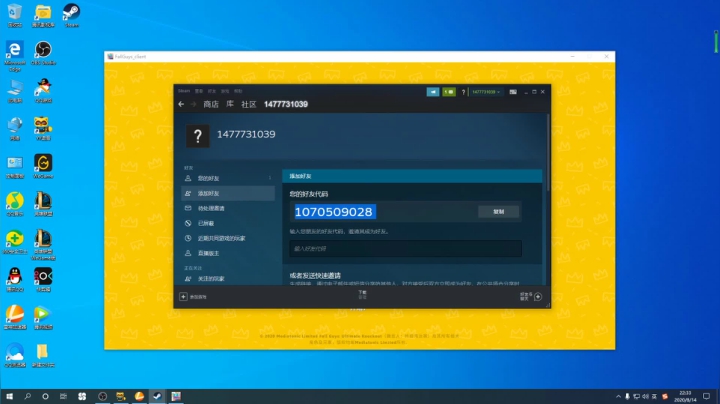720x404 pixels.
Task: Switch to Big Picture mode icon
Action: click(x=513, y=92)
